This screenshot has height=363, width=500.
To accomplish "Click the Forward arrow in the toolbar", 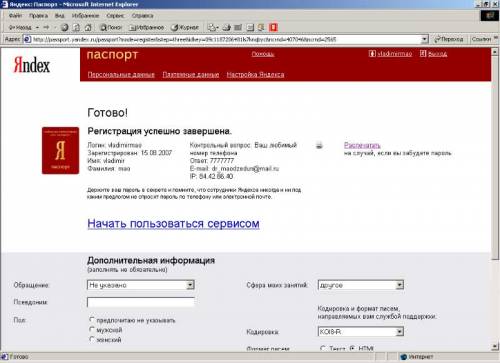I will pyautogui.click(x=47, y=27).
